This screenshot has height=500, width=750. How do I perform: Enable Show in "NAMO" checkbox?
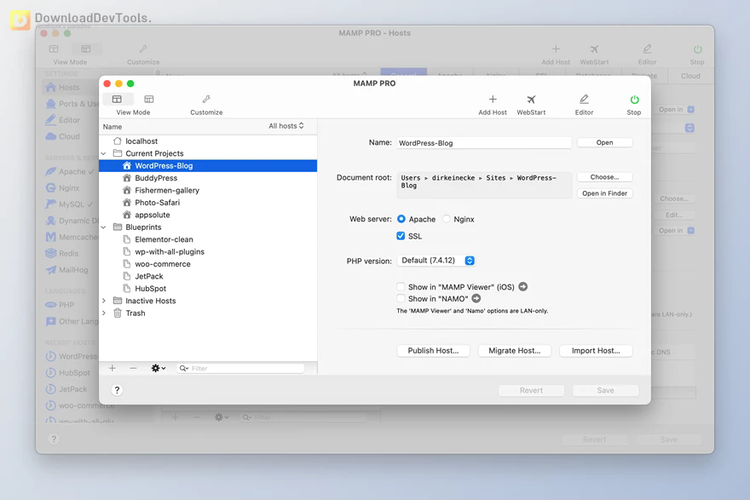400,299
